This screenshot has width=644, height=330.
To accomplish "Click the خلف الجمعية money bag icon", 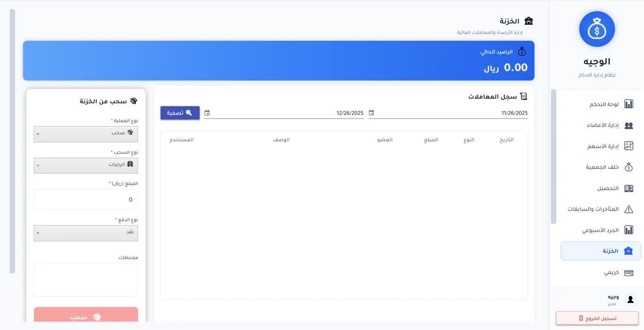I will (x=628, y=167).
